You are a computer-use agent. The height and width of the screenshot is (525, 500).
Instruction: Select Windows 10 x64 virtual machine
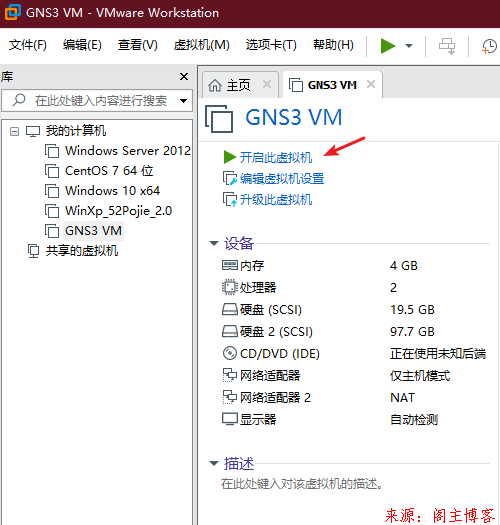pyautogui.click(x=112, y=191)
